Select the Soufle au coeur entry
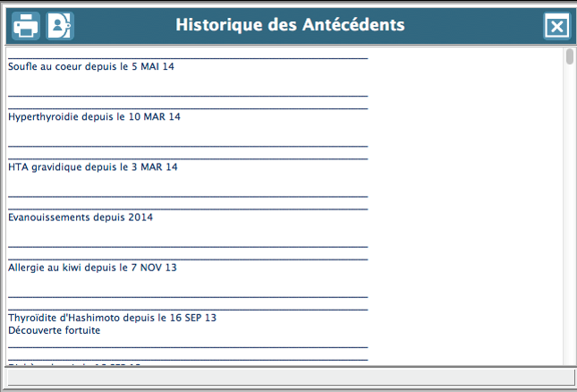Image resolution: width=577 pixels, height=392 pixels. click(x=90, y=66)
